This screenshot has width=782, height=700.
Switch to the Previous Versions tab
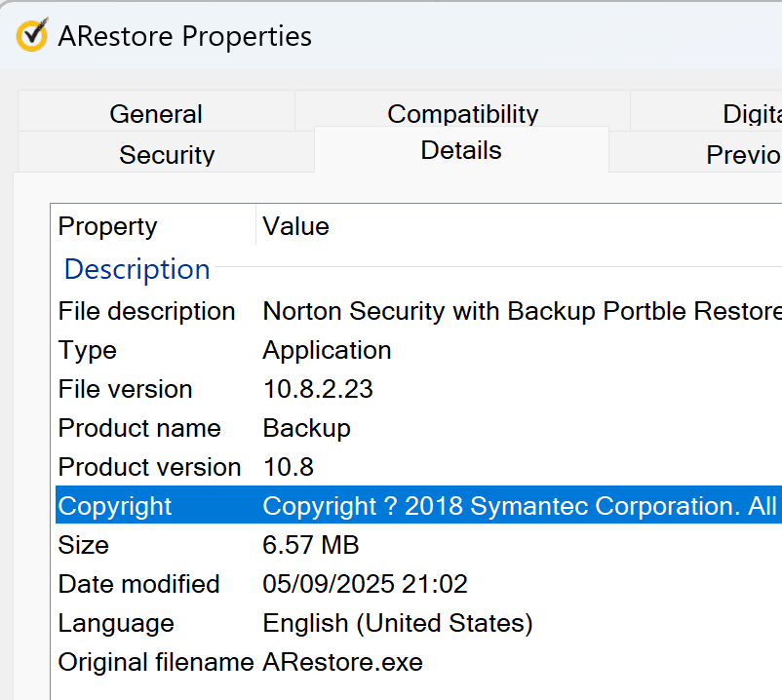click(741, 154)
